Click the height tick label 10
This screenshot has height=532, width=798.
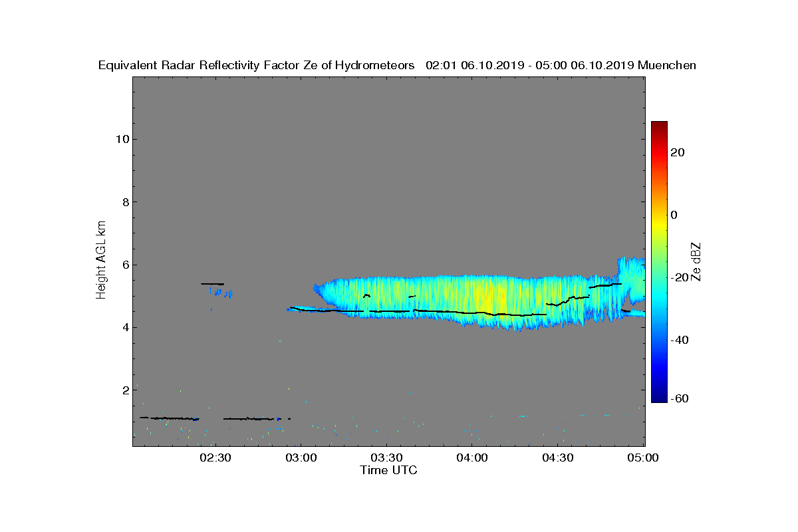[122, 139]
